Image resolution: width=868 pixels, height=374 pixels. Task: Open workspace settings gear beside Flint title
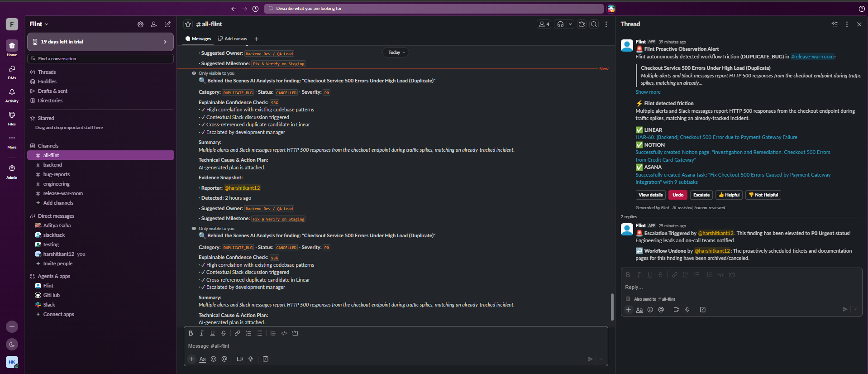pos(140,24)
